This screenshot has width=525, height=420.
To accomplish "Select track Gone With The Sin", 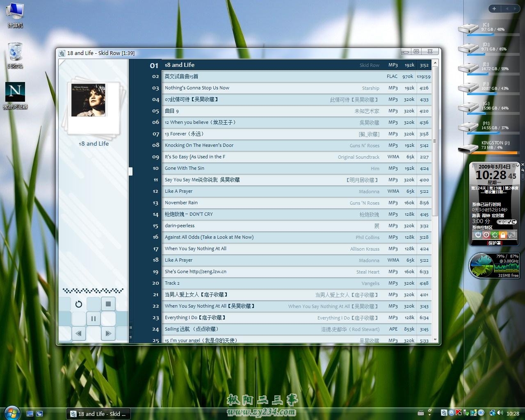I will [x=297, y=168].
